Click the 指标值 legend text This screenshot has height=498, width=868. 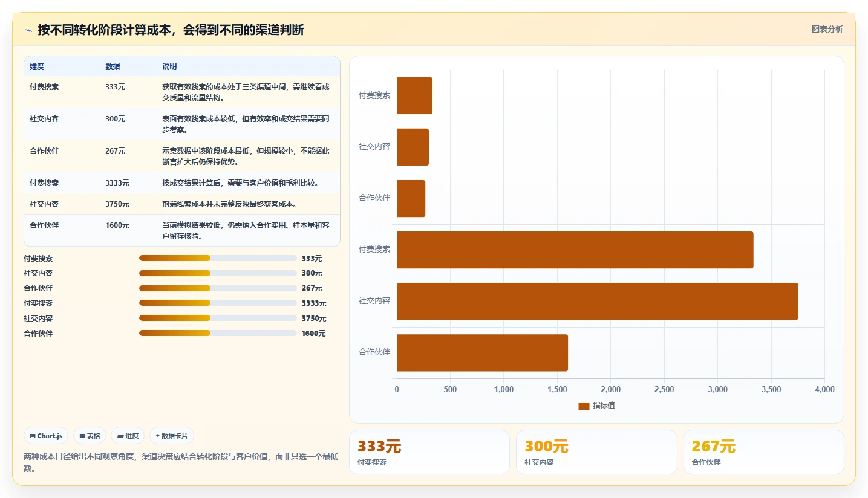(x=604, y=406)
